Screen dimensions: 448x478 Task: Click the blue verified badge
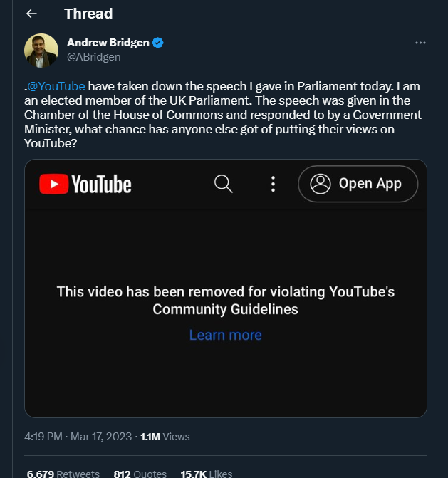coord(158,43)
